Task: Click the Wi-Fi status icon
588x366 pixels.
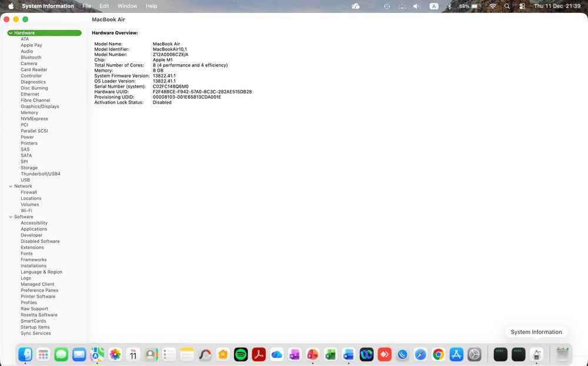Action: [493, 6]
